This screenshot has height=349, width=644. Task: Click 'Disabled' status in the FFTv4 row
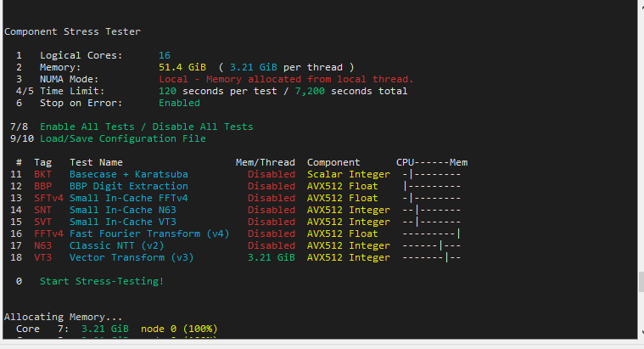(x=271, y=234)
